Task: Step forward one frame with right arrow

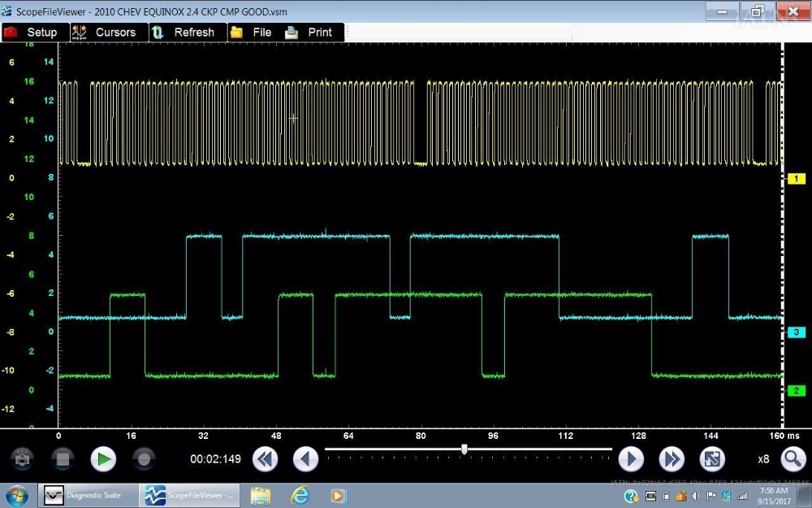Action: [x=631, y=459]
